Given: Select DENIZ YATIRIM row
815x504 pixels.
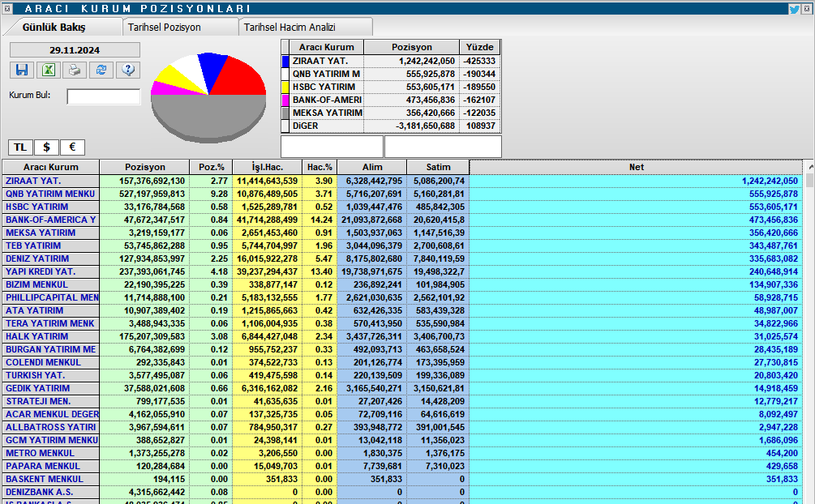Looking at the screenshot, I should coord(402,258).
